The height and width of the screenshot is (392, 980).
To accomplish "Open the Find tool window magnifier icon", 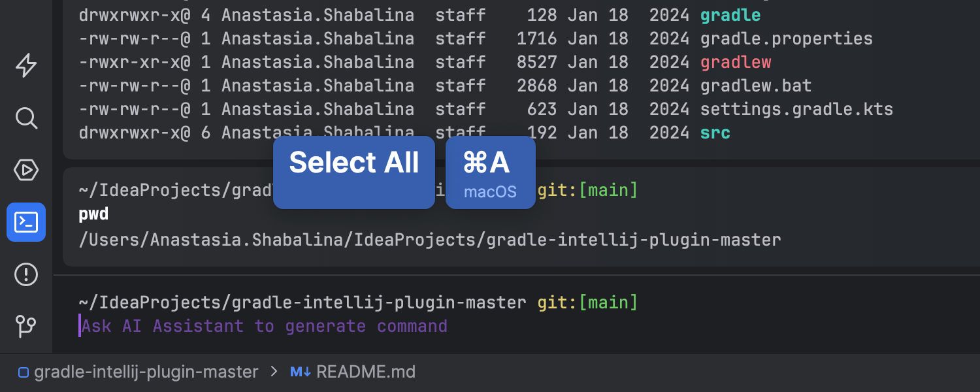I will tap(26, 118).
